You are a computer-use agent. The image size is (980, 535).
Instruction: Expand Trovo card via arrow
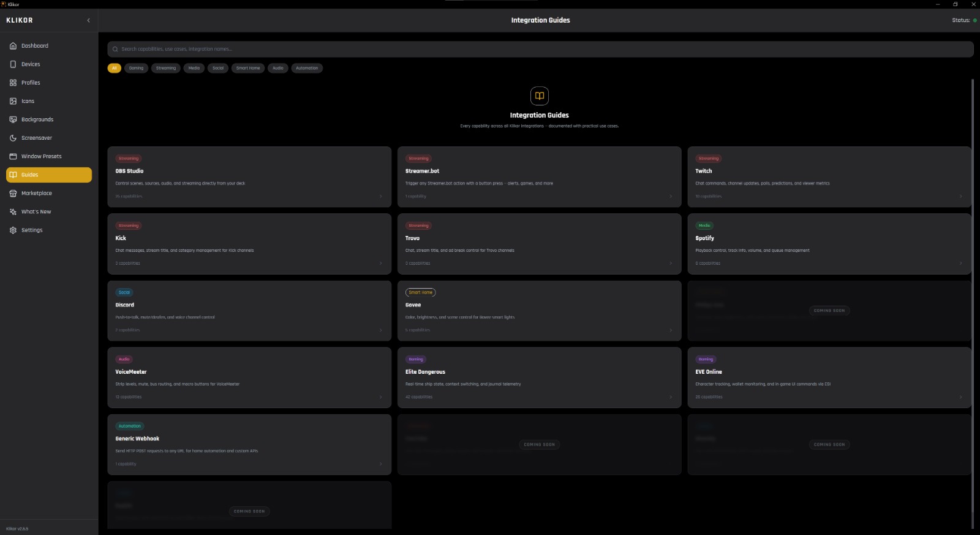pos(671,263)
